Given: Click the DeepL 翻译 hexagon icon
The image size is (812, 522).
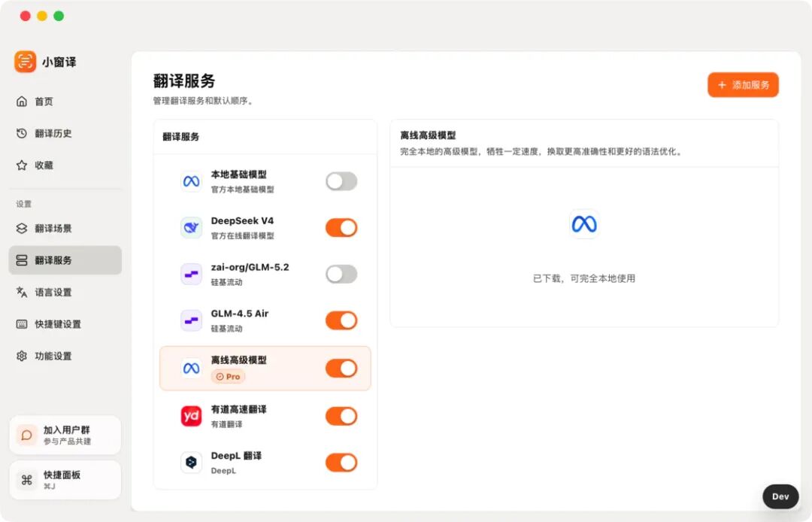Looking at the screenshot, I should (x=191, y=463).
